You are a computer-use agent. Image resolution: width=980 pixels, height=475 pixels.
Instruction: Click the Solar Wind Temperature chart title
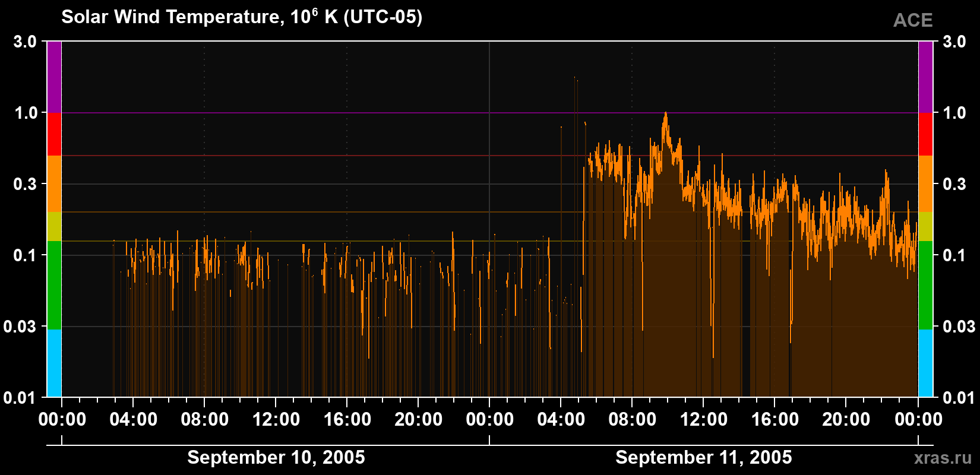tap(242, 17)
